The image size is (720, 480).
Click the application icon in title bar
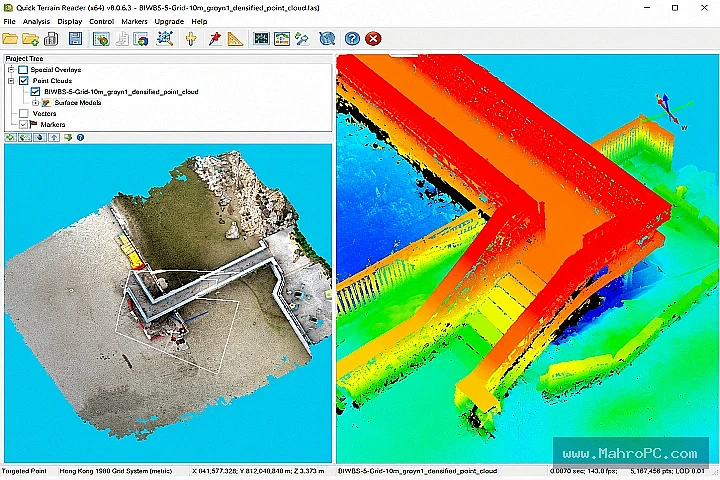coord(8,8)
